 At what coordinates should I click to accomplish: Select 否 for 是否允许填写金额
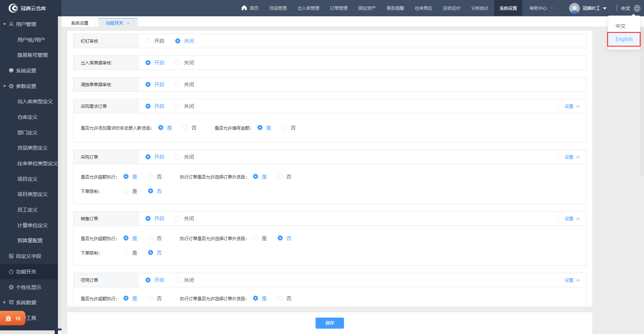pos(285,128)
